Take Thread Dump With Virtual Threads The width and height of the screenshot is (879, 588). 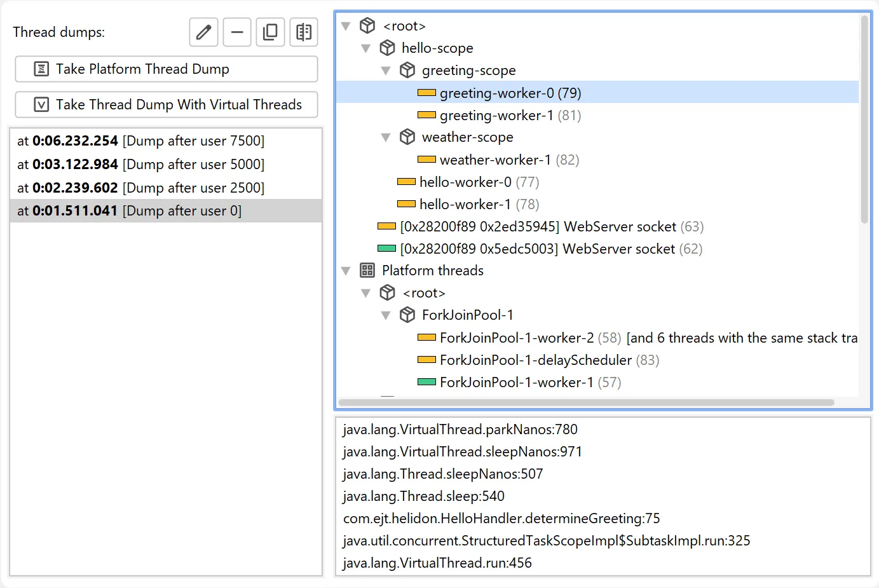click(167, 104)
